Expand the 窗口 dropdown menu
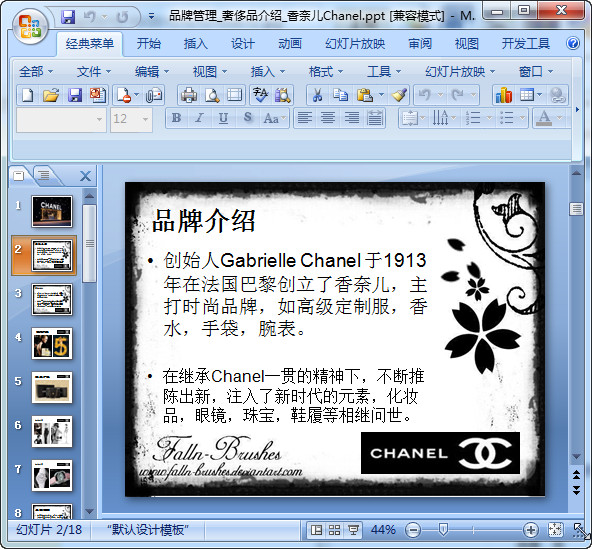Viewport: 592px width, 549px height. tap(535, 71)
